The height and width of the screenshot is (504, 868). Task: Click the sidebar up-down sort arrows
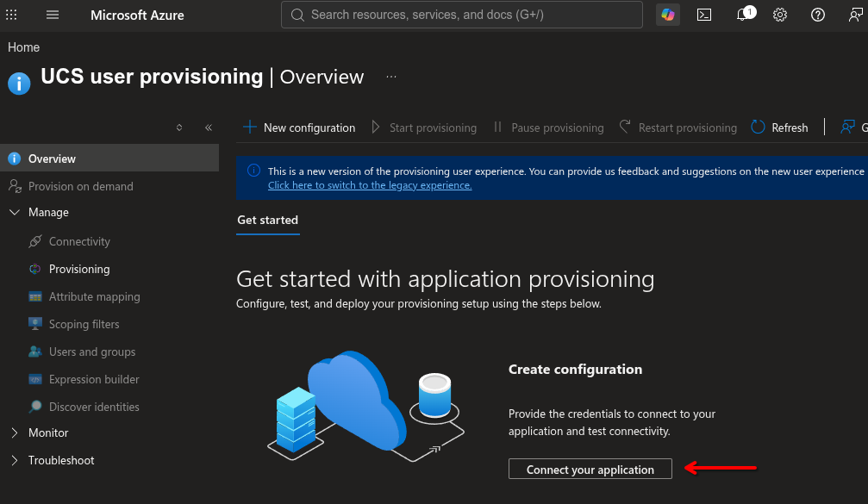click(x=179, y=128)
